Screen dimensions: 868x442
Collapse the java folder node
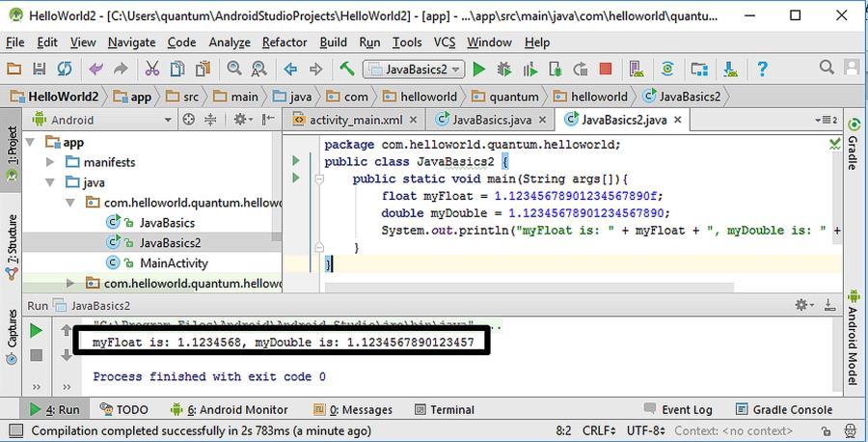coord(50,182)
